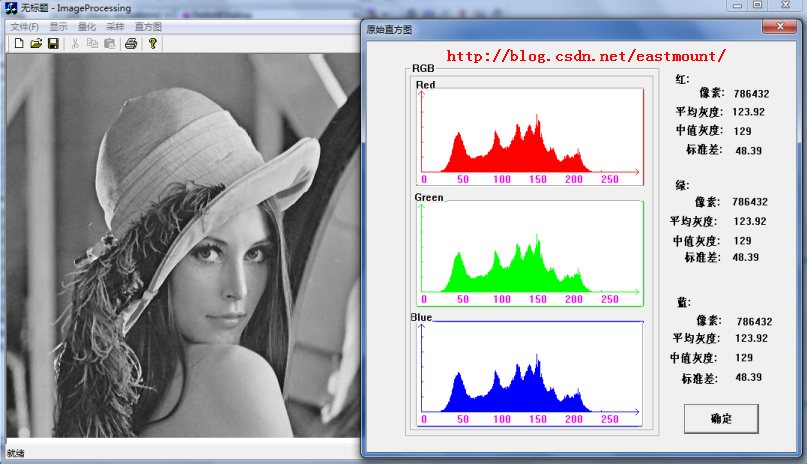This screenshot has height=464, width=807.
Task: Click green pixel count 786432
Action: (750, 202)
